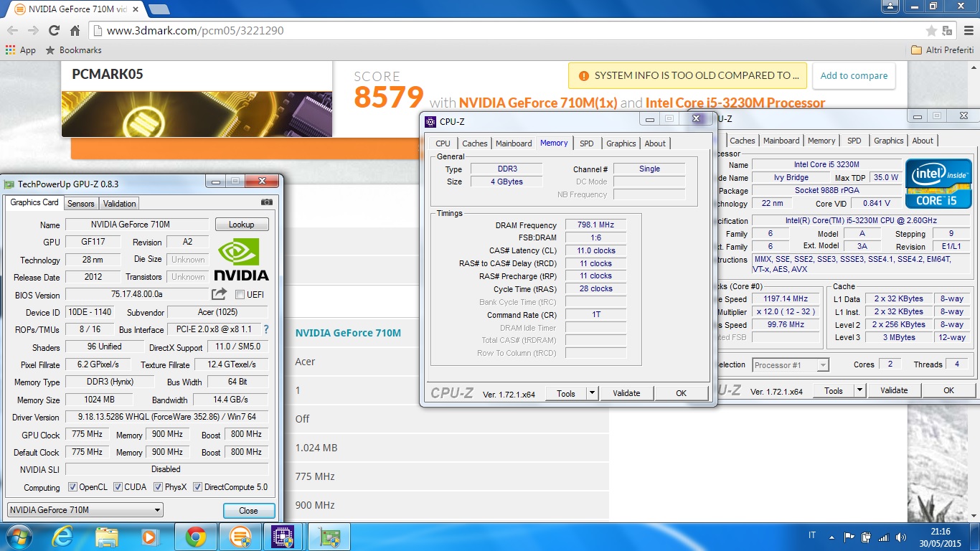Image resolution: width=980 pixels, height=551 pixels.
Task: Open the Action Center flag tray icon
Action: click(849, 537)
